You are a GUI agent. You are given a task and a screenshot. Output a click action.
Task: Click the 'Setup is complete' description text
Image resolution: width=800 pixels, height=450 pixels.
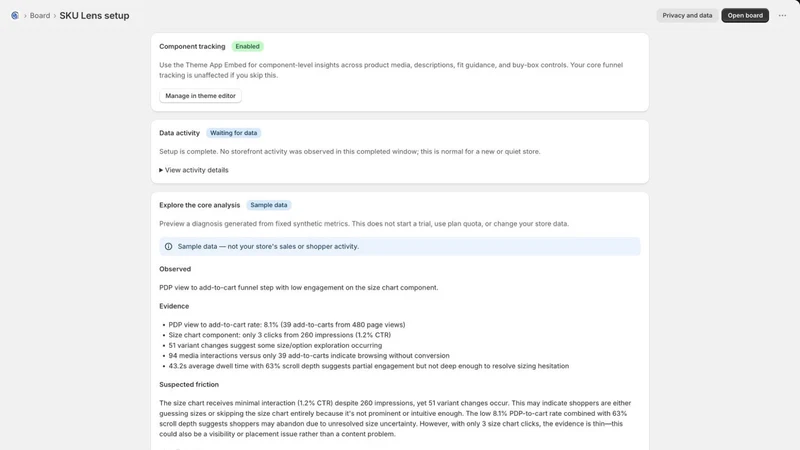[x=349, y=152]
